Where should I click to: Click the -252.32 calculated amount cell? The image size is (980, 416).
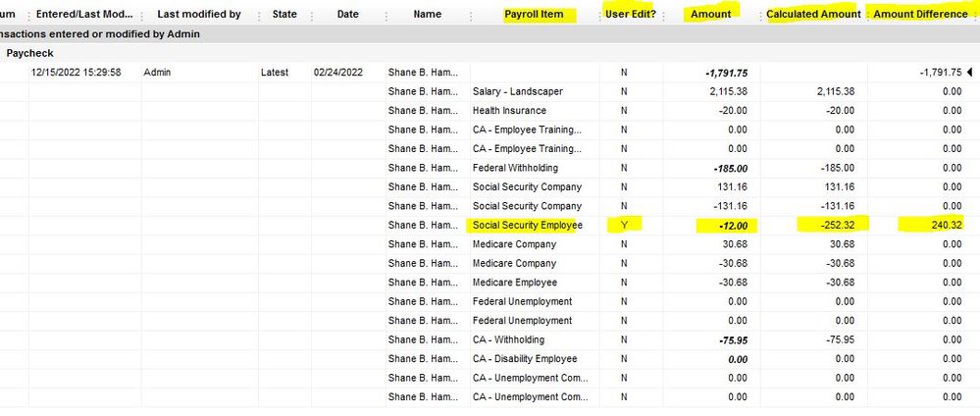[836, 226]
